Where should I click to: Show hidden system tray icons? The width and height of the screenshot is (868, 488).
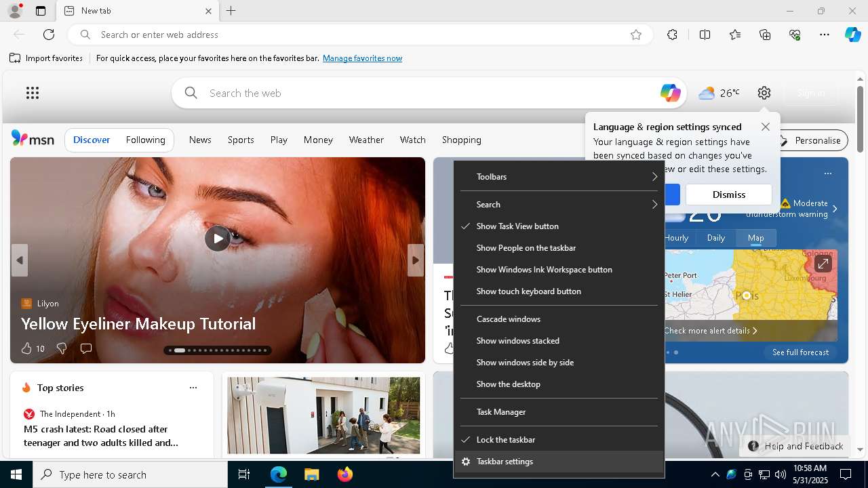(715, 474)
